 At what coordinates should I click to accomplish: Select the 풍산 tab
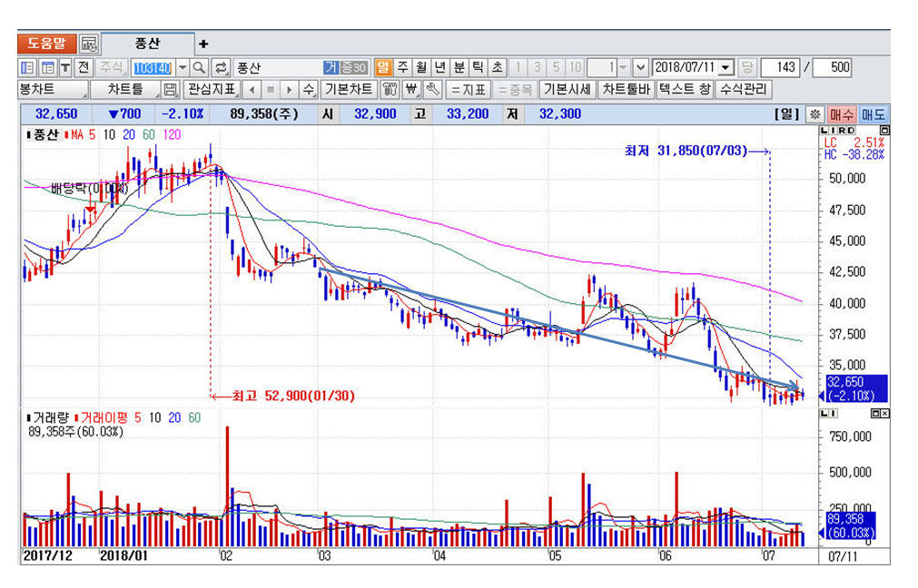pyautogui.click(x=147, y=44)
